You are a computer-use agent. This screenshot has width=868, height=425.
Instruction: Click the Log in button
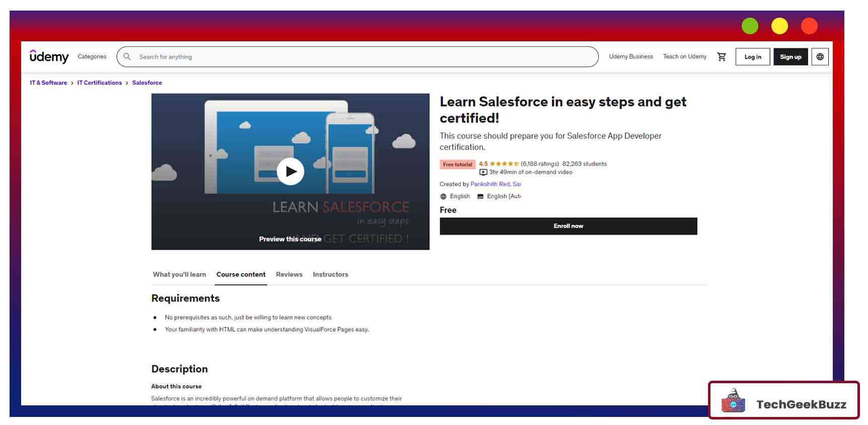point(752,57)
